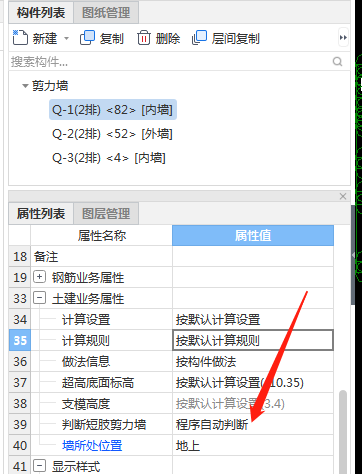
Task: Select component Q-3(2排) <4> [内墙]
Action: coord(109,158)
